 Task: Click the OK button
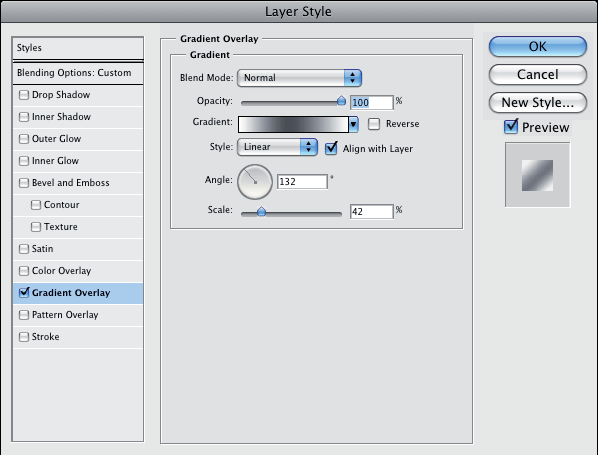click(538, 47)
